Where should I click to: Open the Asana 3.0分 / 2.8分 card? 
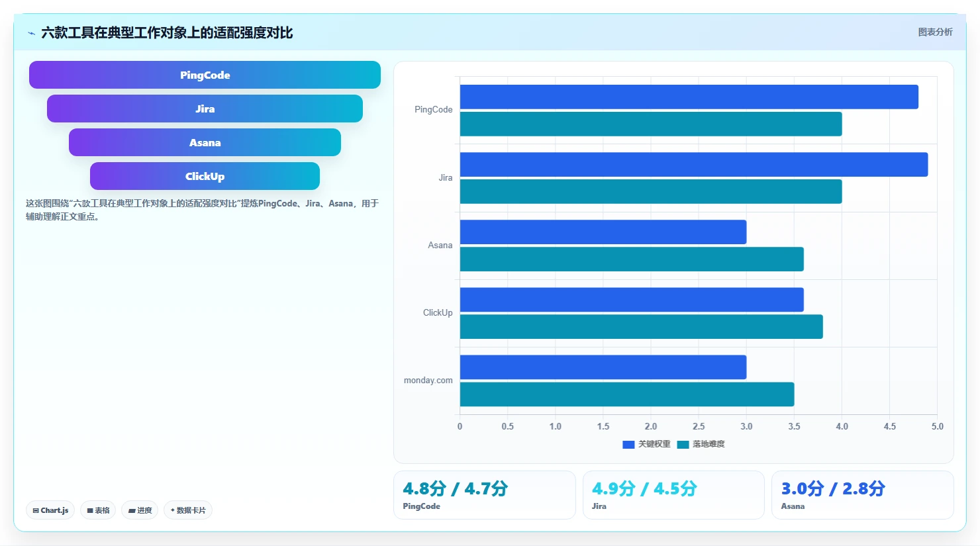(x=863, y=495)
